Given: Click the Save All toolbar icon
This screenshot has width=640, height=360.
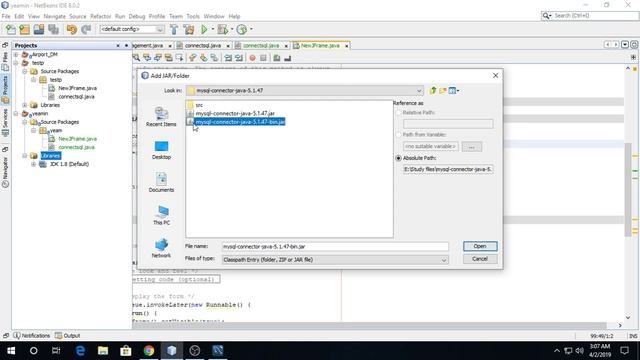Looking at the screenshot, I should pos(53,29).
